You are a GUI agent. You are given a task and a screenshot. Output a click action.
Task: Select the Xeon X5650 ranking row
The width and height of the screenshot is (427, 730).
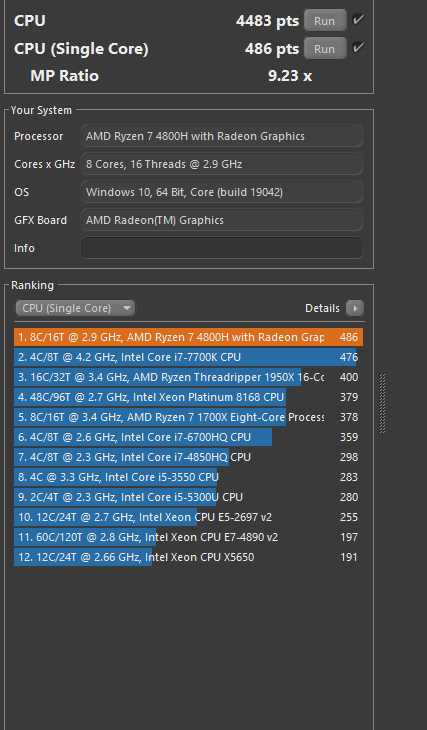189,557
